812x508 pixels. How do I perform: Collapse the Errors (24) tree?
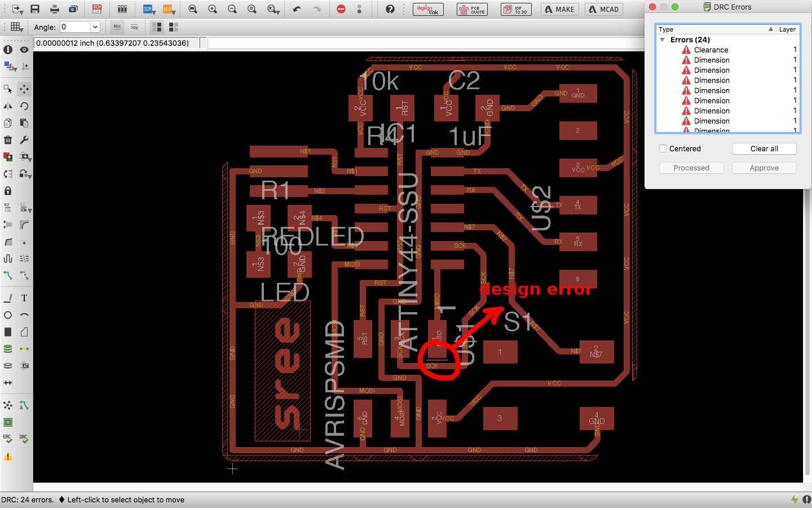pos(663,40)
